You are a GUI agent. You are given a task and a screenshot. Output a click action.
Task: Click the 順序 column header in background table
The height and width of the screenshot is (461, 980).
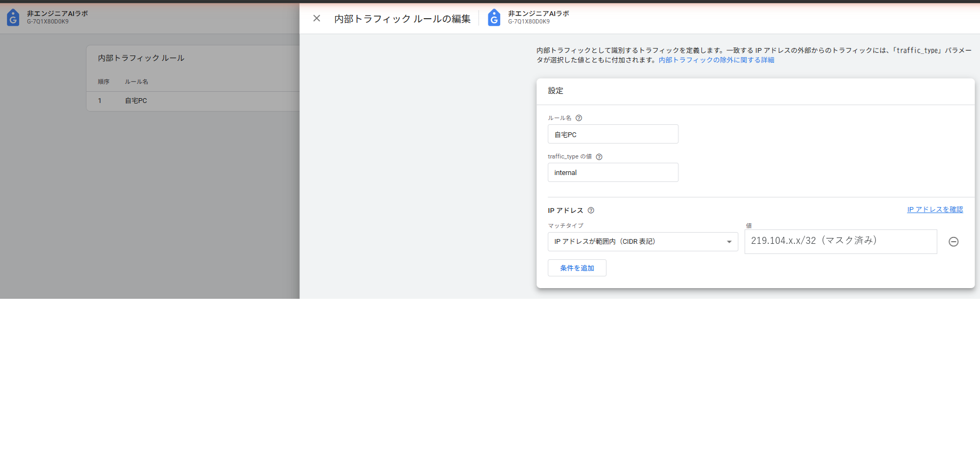pyautogui.click(x=104, y=82)
